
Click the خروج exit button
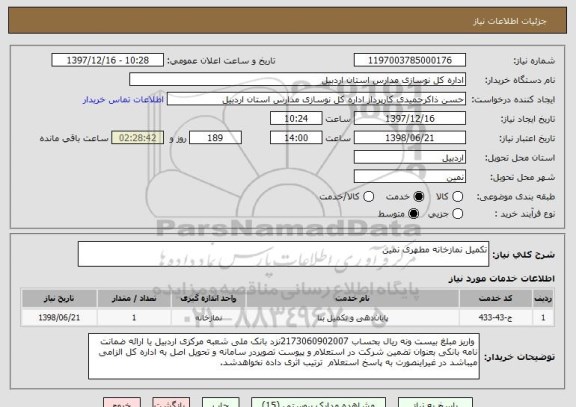(x=122, y=402)
